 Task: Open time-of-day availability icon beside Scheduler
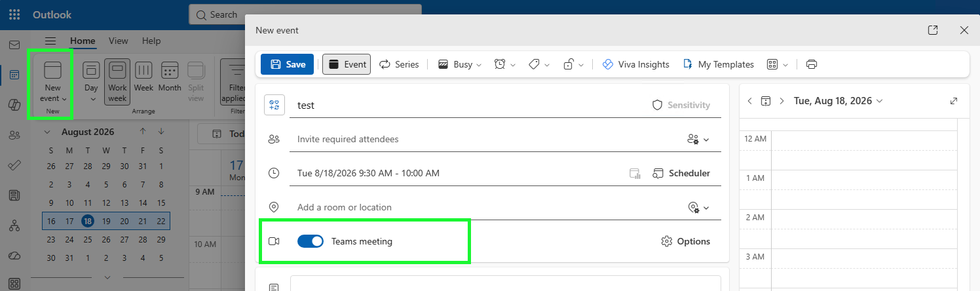[634, 173]
